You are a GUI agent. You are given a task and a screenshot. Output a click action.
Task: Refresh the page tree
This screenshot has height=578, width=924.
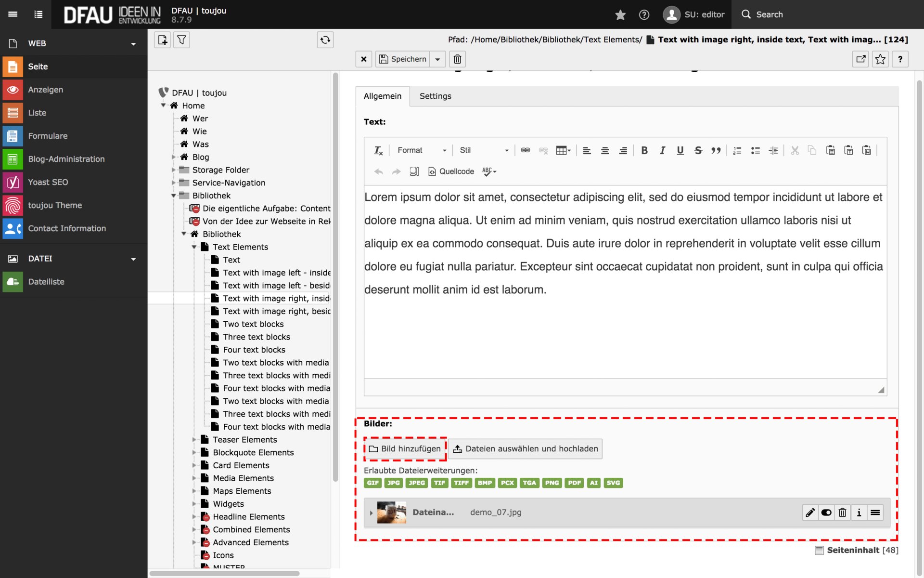325,40
